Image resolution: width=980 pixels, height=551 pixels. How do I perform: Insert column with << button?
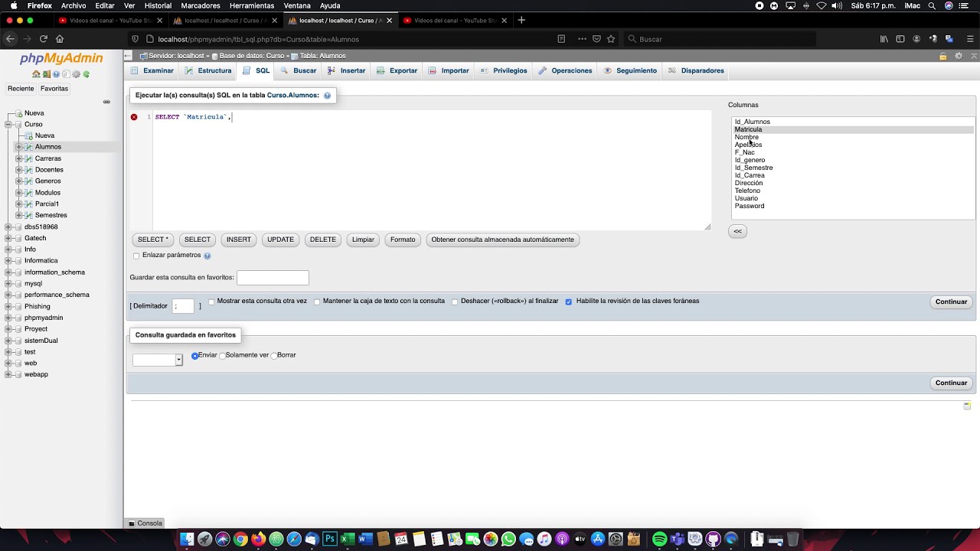(x=737, y=231)
